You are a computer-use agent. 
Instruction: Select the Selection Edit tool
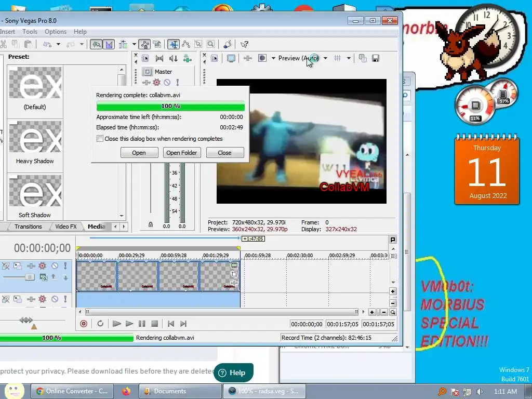click(x=198, y=44)
